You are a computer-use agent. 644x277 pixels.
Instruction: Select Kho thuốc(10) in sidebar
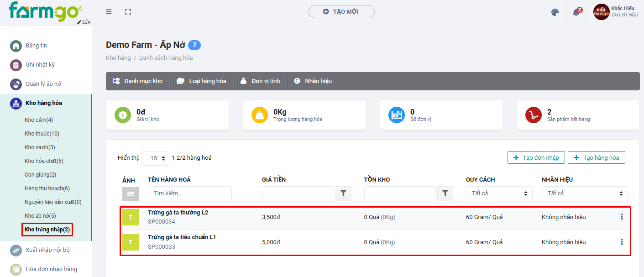click(42, 134)
